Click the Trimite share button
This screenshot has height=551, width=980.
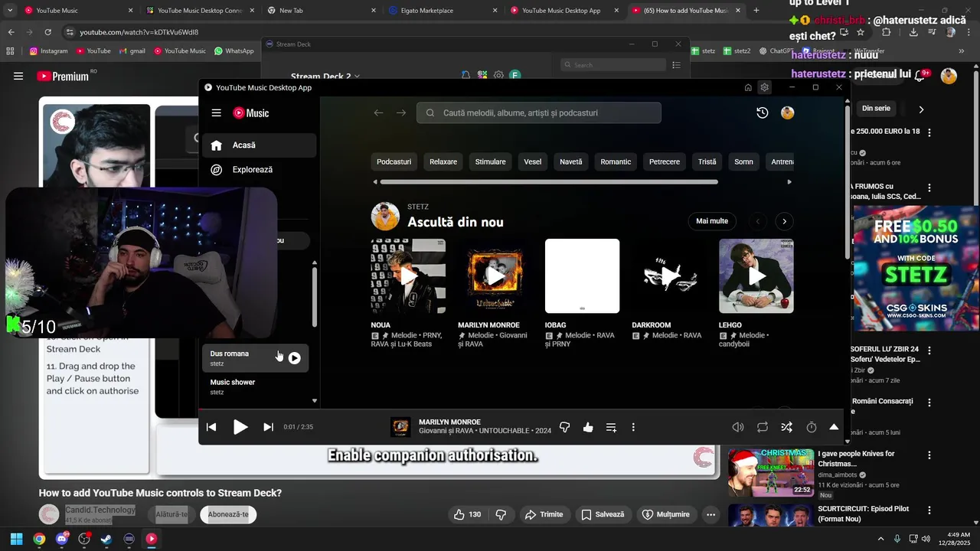tap(544, 514)
